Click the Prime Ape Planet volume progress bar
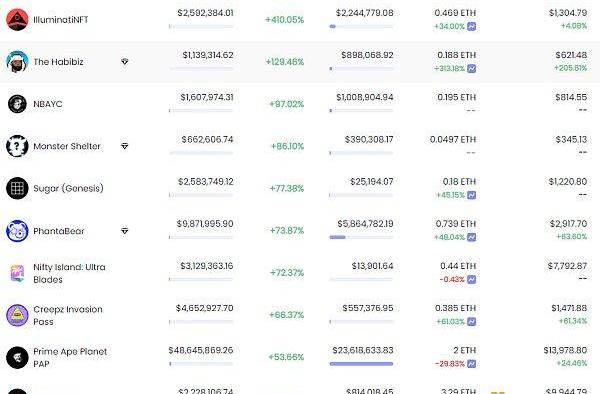This screenshot has width=600, height=394. point(361,364)
